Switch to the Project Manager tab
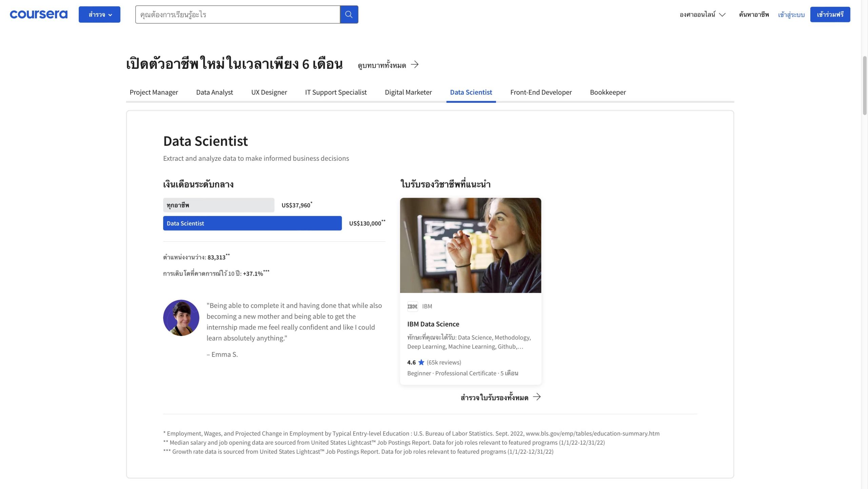868x489 pixels. click(154, 92)
